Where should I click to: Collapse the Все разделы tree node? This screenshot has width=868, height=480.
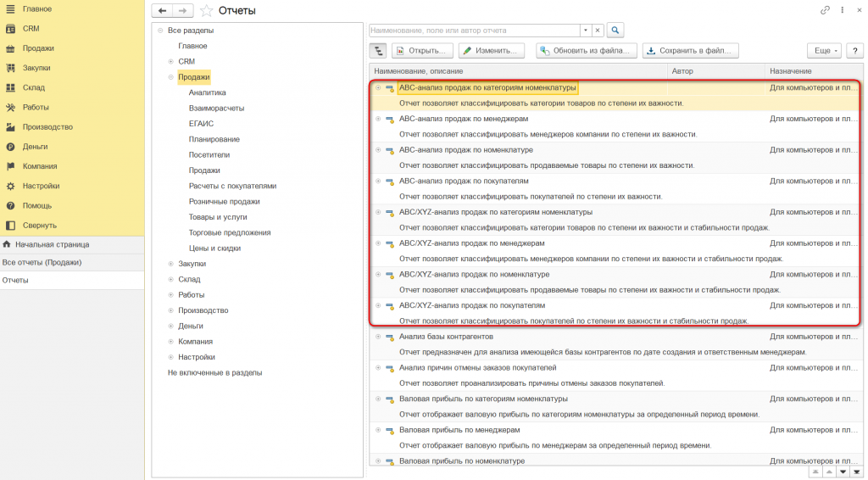coord(160,31)
